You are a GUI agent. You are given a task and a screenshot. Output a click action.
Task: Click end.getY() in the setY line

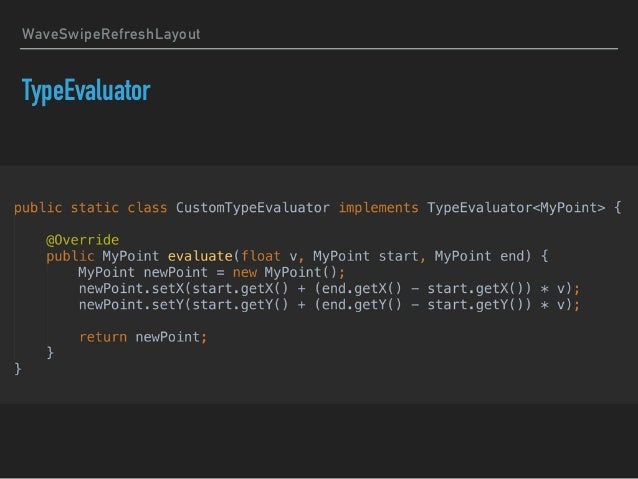point(362,305)
